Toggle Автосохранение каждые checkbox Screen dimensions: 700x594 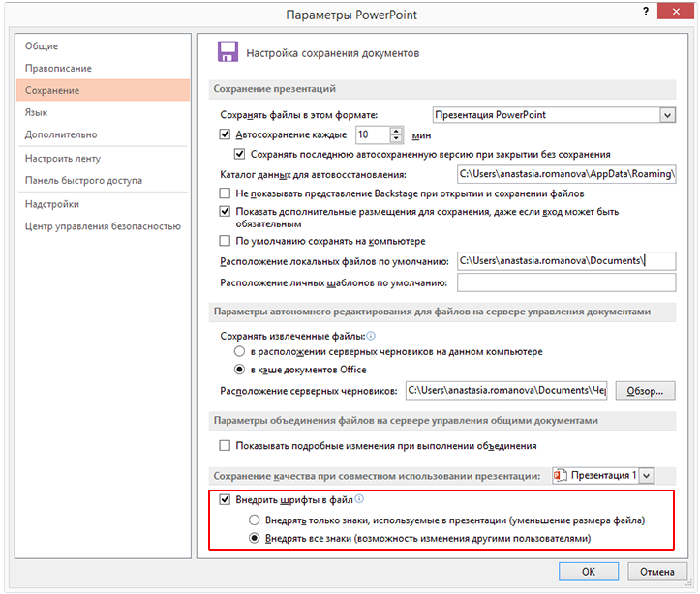coord(225,134)
